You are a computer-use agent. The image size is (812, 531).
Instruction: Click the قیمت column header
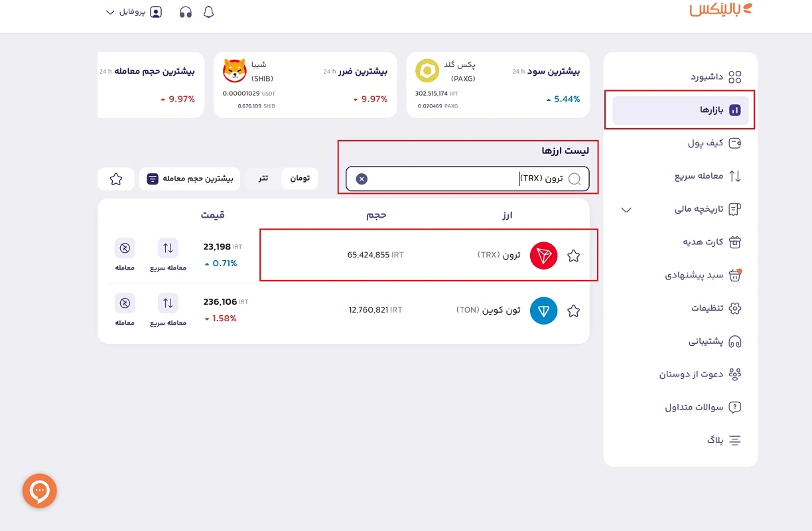[x=213, y=215]
